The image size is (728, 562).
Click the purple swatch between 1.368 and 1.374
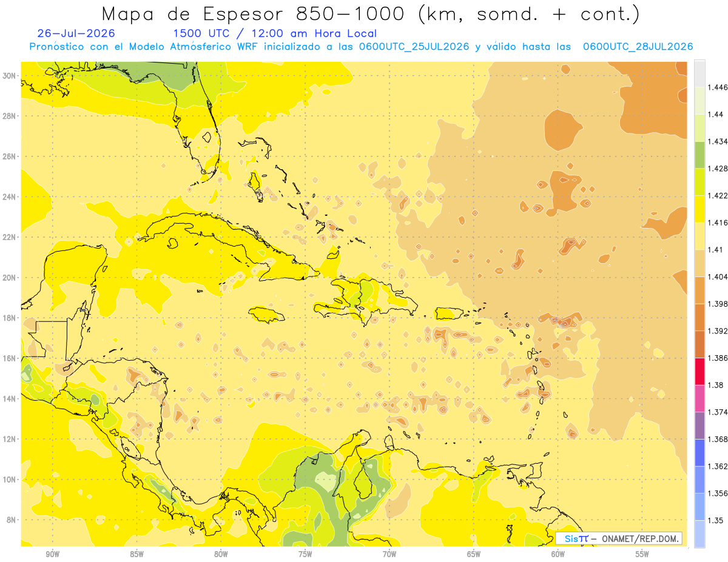pos(699,426)
